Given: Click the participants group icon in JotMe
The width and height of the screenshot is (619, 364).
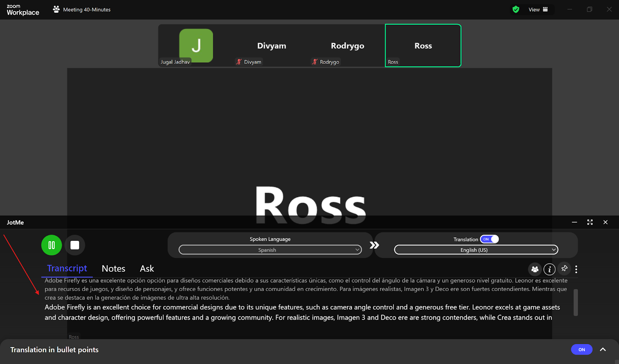Looking at the screenshot, I should click(535, 269).
